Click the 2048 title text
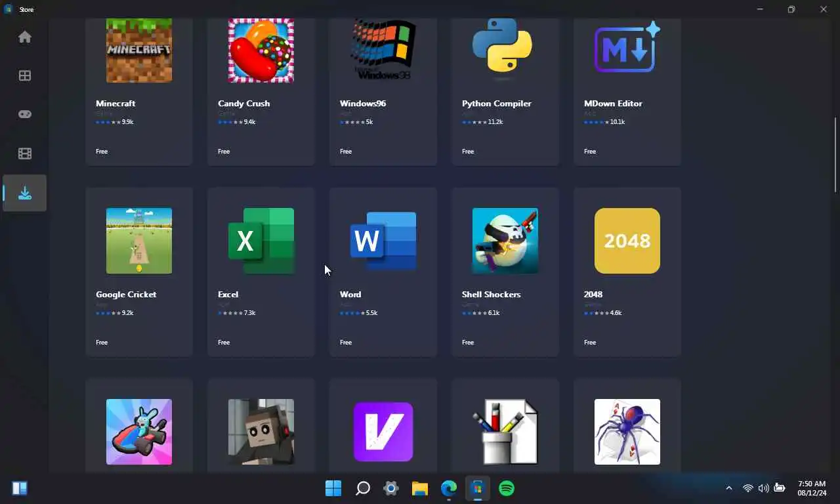The image size is (840, 504). click(x=593, y=295)
